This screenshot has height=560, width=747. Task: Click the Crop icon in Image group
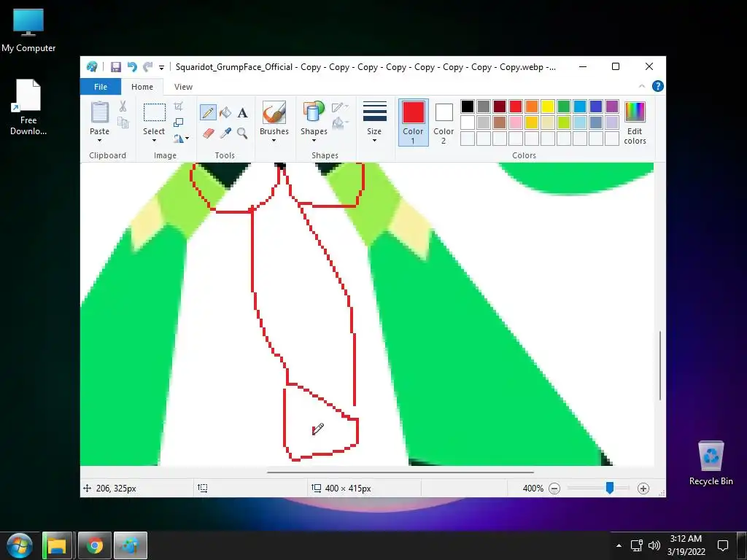[178, 106]
